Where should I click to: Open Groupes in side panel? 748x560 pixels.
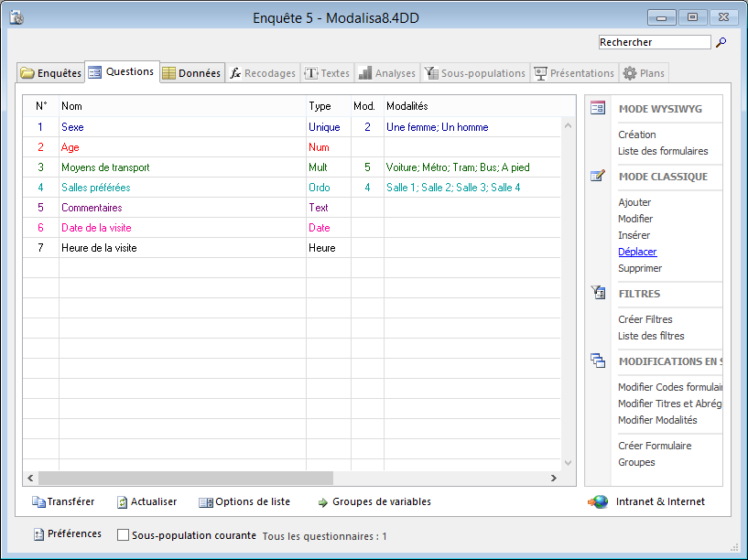637,462
